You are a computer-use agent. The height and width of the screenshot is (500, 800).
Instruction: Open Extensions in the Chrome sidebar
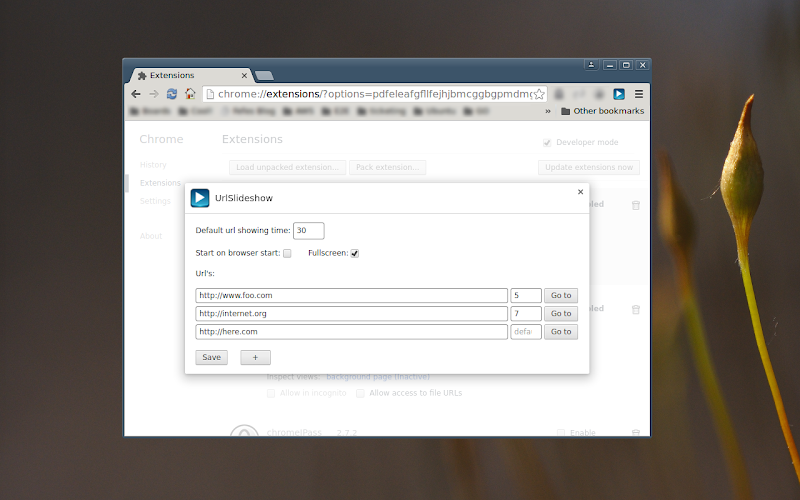(x=160, y=183)
